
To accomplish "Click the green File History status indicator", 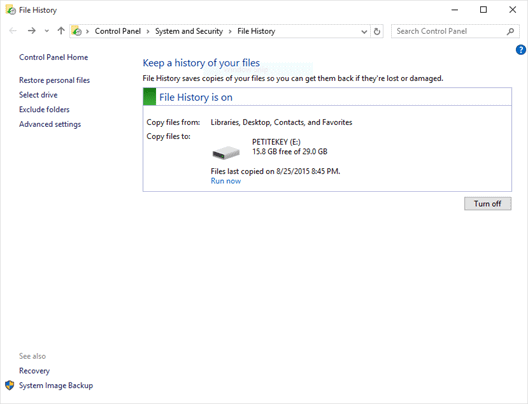I will click(x=150, y=97).
